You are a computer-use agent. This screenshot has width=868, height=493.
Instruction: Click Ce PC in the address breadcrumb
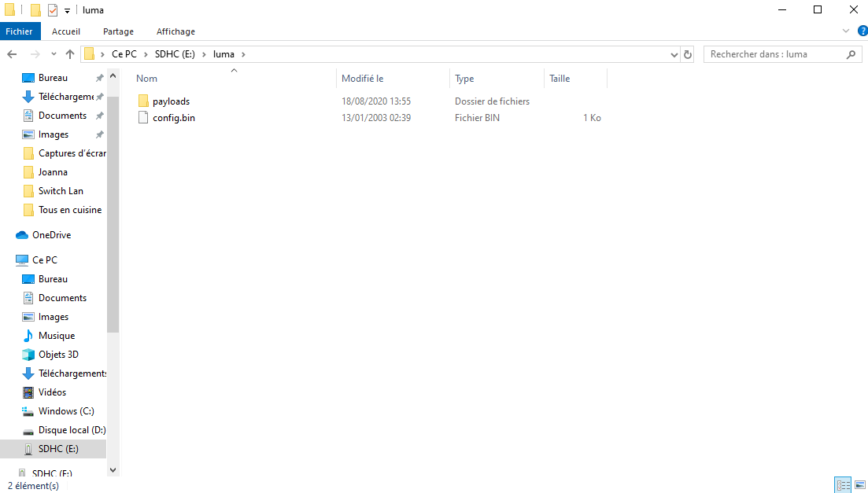click(x=124, y=54)
